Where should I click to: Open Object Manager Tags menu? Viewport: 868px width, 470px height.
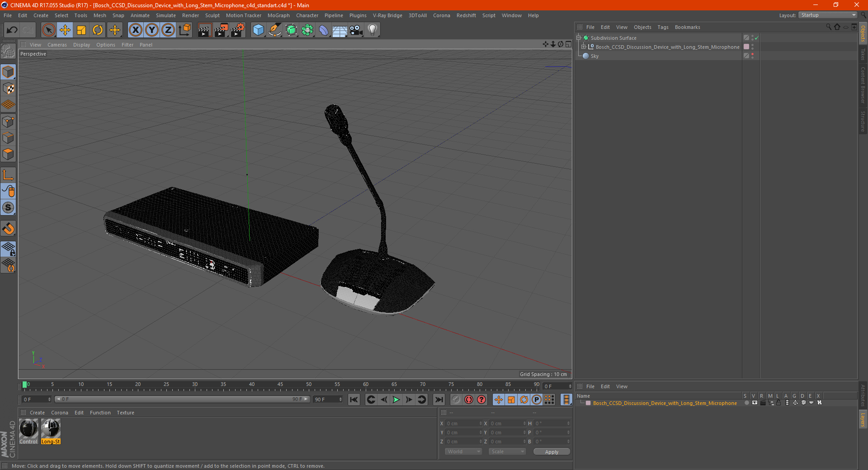(x=663, y=27)
